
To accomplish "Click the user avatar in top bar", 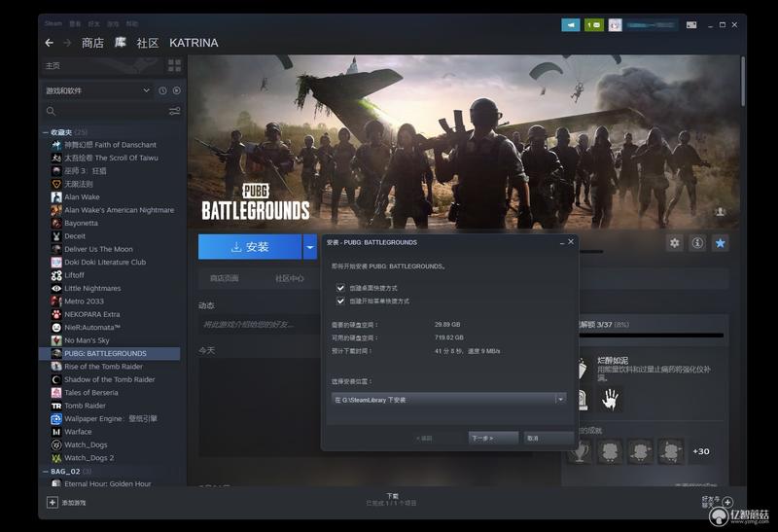I will tap(615, 24).
